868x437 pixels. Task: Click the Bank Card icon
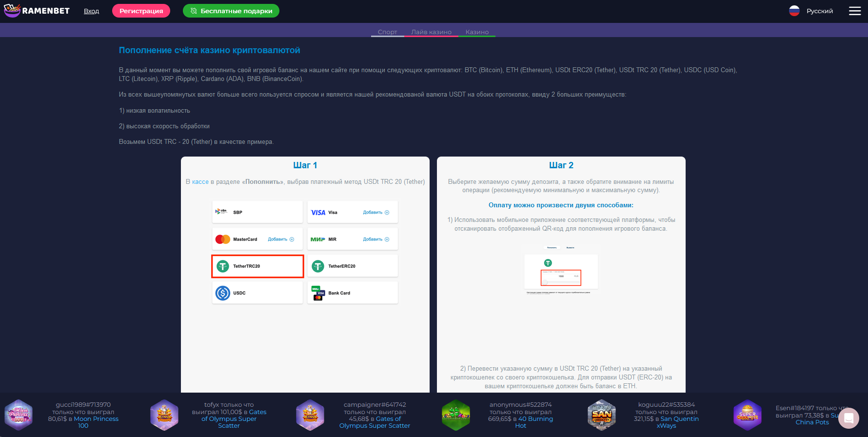pyautogui.click(x=318, y=293)
